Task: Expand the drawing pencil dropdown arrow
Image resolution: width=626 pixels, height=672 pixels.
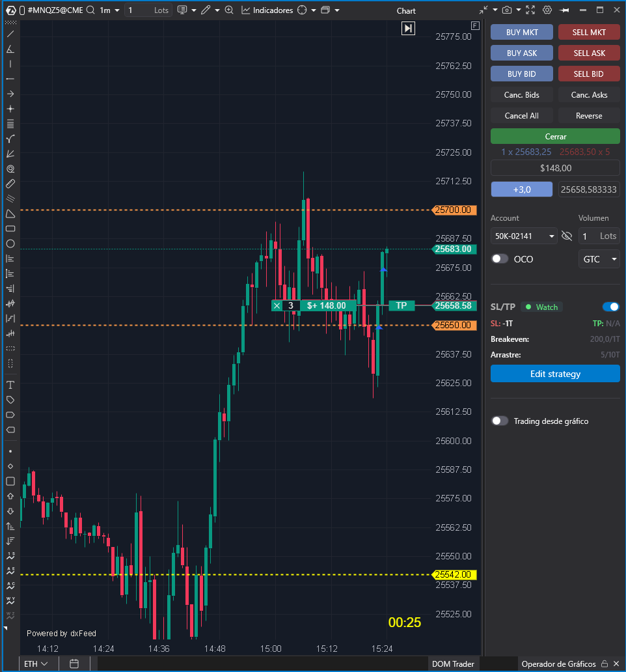Action: click(x=217, y=10)
